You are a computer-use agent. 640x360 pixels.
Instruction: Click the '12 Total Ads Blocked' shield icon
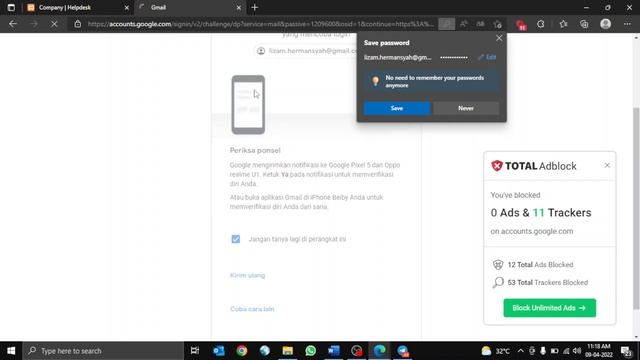[498, 264]
